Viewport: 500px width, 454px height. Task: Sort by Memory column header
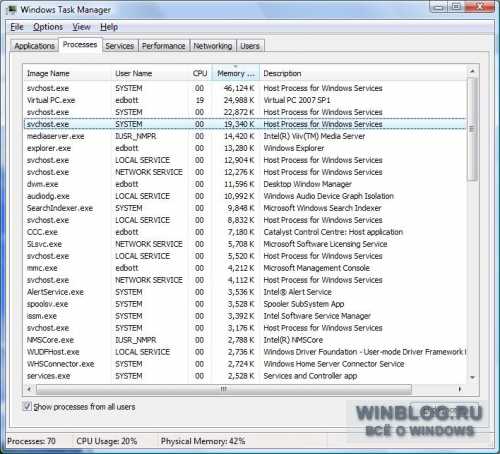tap(236, 73)
